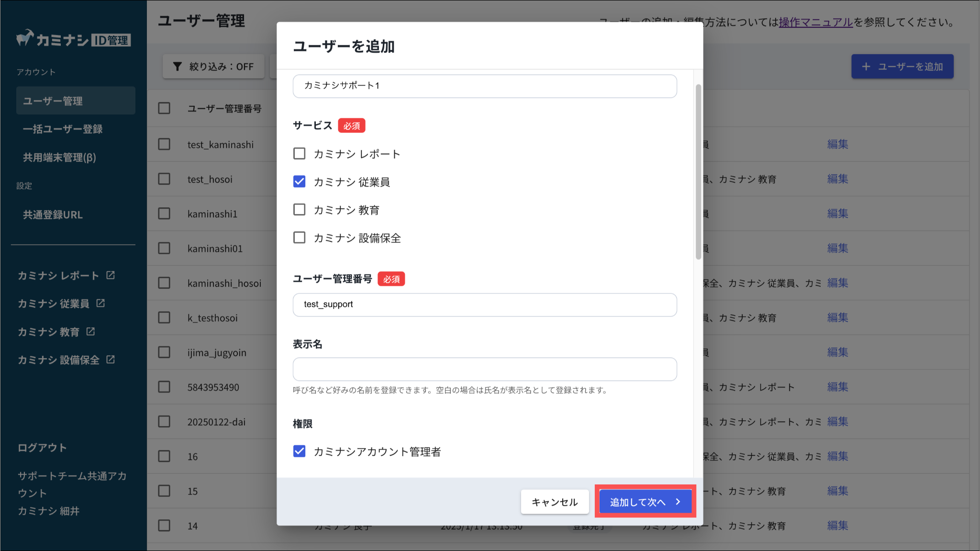Click the filter funnel icon
This screenshot has width=980, height=551.
click(178, 67)
